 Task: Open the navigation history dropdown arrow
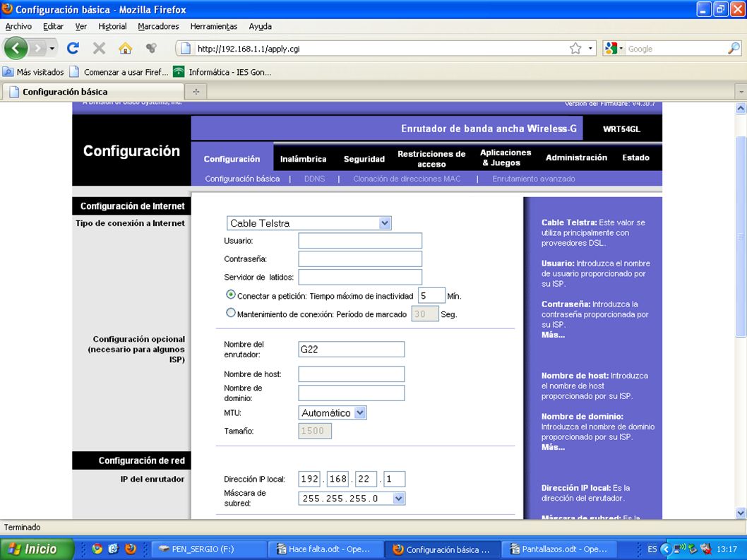pyautogui.click(x=52, y=48)
